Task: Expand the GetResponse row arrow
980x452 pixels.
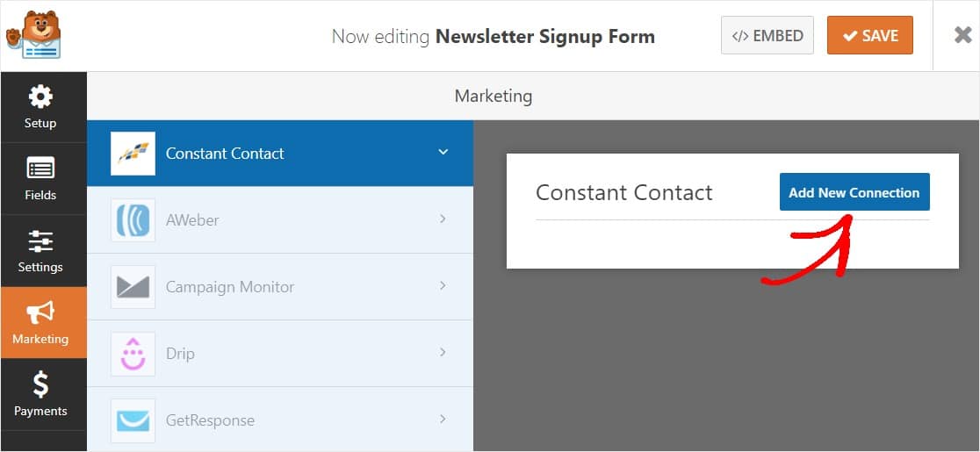Action: click(x=443, y=419)
